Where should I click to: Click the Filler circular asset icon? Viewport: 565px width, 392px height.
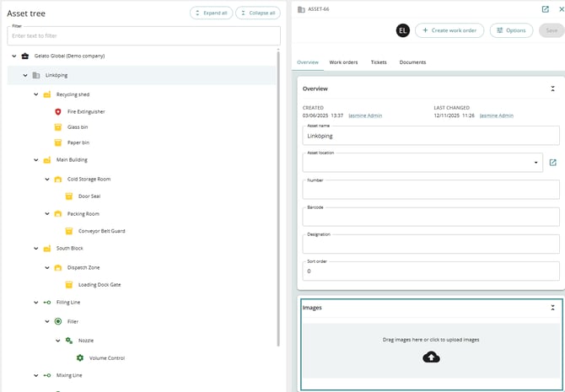coord(58,321)
